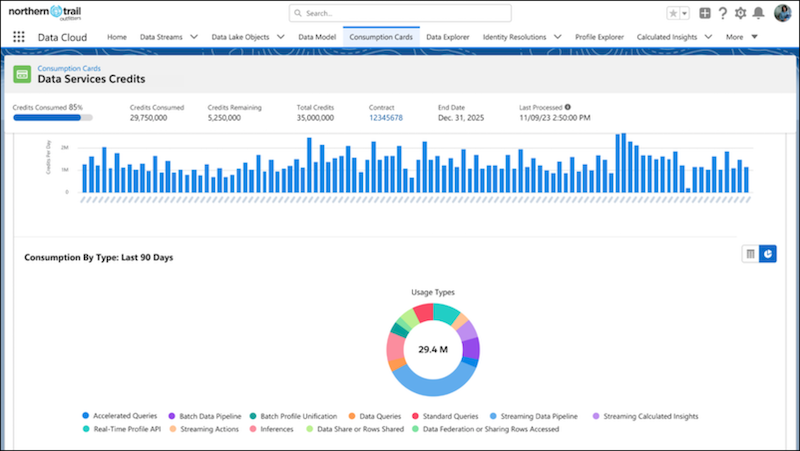Toggle Data Share or Rows Shared legend

click(355, 429)
